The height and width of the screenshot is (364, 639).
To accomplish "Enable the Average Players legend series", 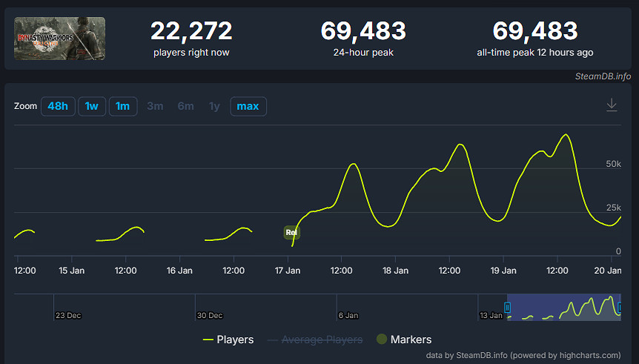I will coord(315,340).
